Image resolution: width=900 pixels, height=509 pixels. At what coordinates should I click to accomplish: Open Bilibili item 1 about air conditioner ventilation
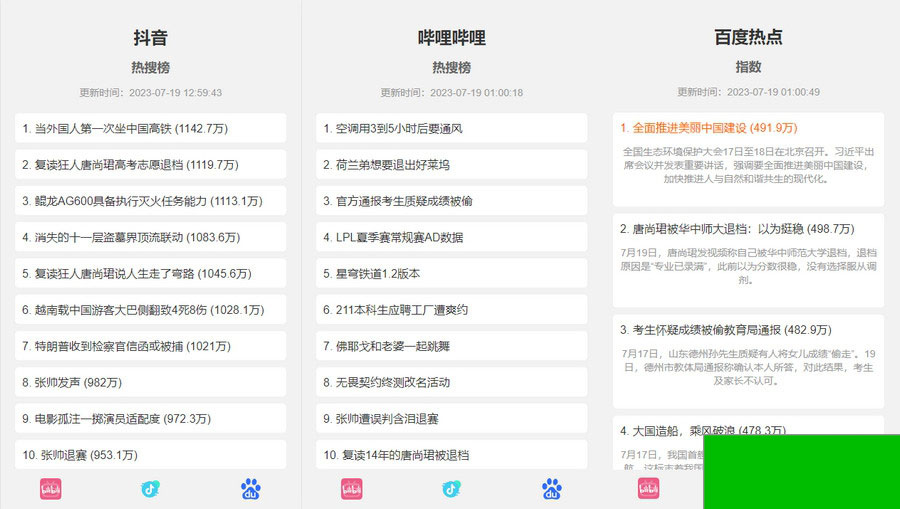pos(450,128)
